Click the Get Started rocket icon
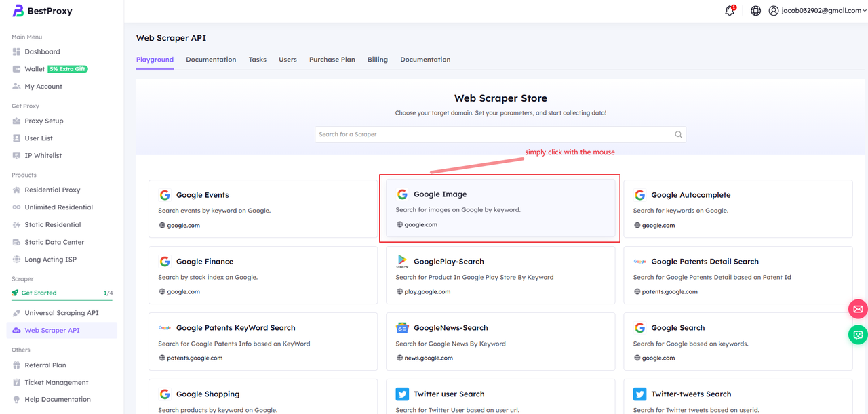This screenshot has width=868, height=414. tap(16, 293)
